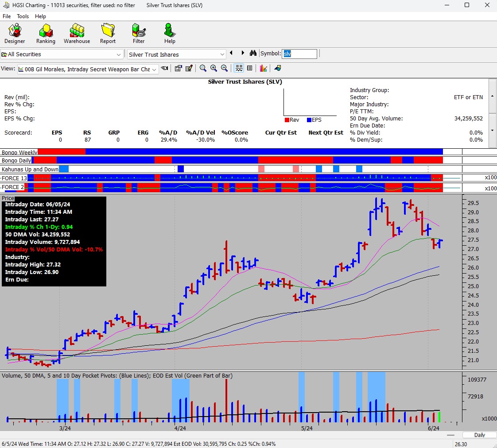497x448 pixels.
Task: Click the 3/24 date axis label
Action: click(x=65, y=428)
